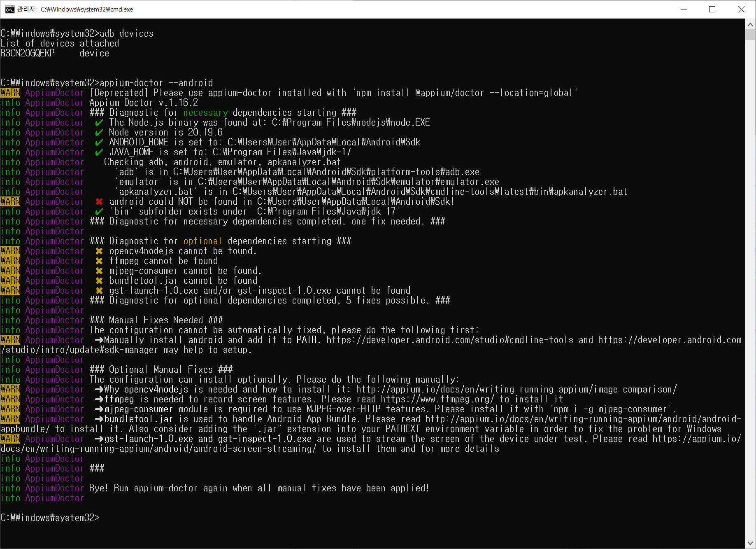Click the 'Checking adb, android, emulator' line
The height and width of the screenshot is (549, 756).
coord(223,162)
